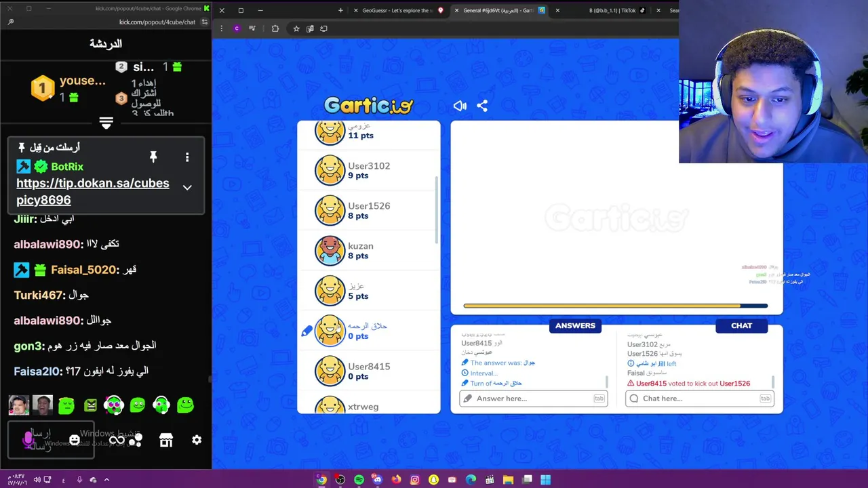Switch to the GeoGuessr tab
This screenshot has width=868, height=488.
(400, 10)
